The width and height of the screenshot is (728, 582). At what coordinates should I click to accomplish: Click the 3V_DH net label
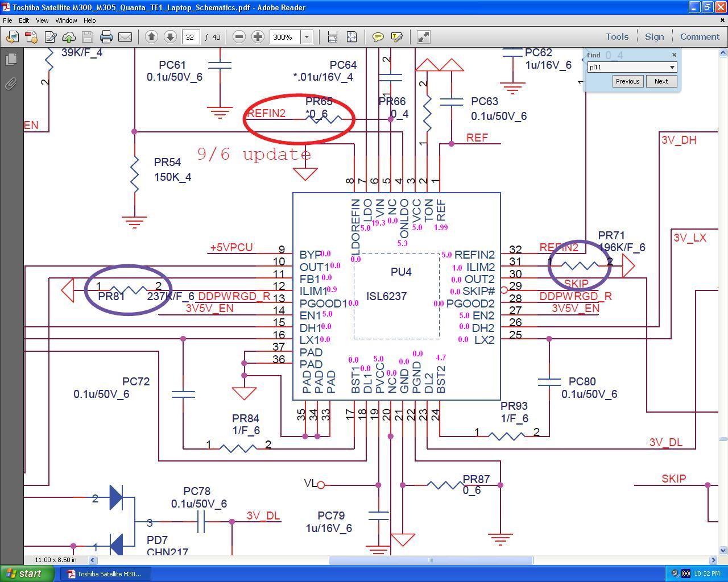679,140
